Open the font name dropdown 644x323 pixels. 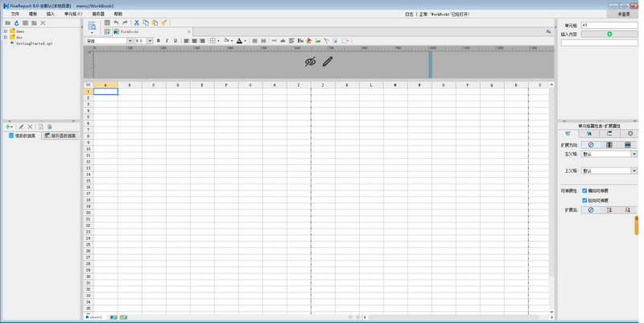click(130, 41)
